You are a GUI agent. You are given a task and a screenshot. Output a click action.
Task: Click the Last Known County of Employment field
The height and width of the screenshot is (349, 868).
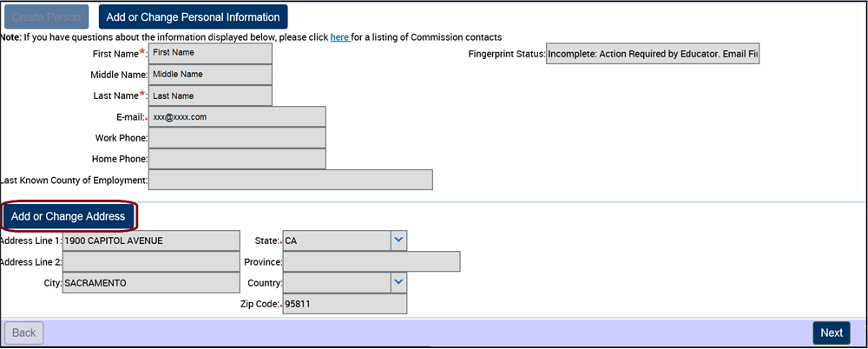pyautogui.click(x=291, y=180)
